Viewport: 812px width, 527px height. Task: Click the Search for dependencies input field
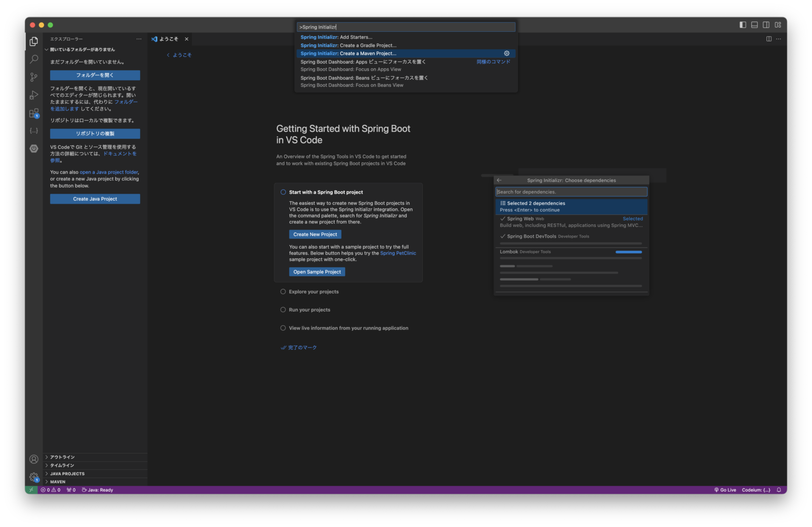(x=571, y=192)
